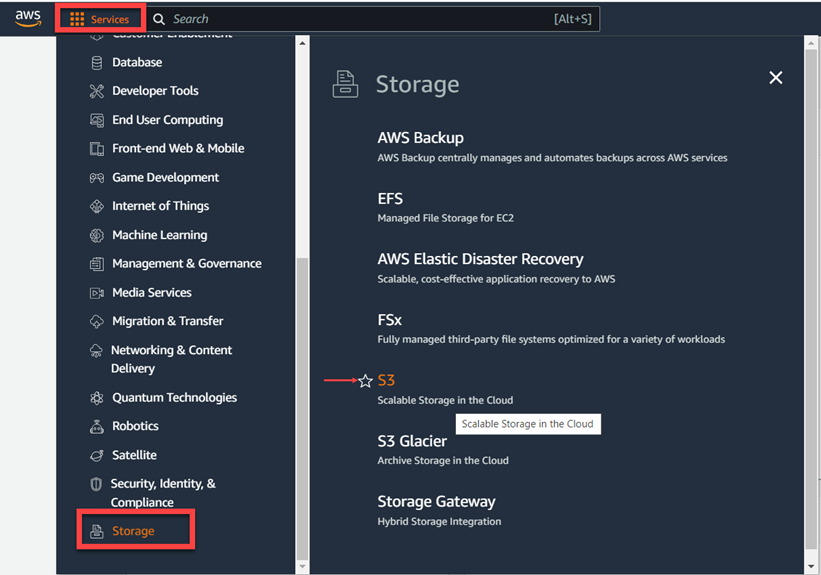This screenshot has height=575, width=821.
Task: Click 'Managed File Storage for EC2' text
Action: (x=446, y=218)
